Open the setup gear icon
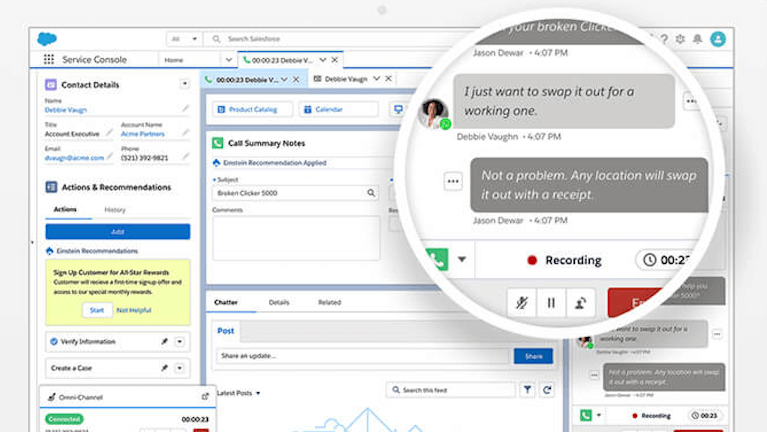The height and width of the screenshot is (432, 767). tap(680, 39)
